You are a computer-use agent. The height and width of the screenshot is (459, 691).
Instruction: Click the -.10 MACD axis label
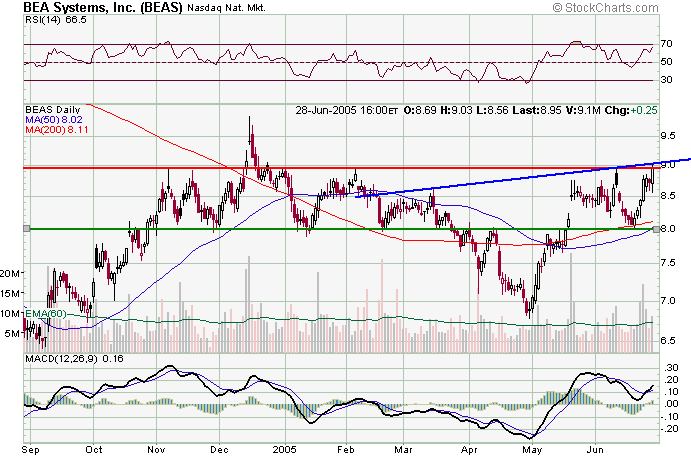[x=670, y=416]
